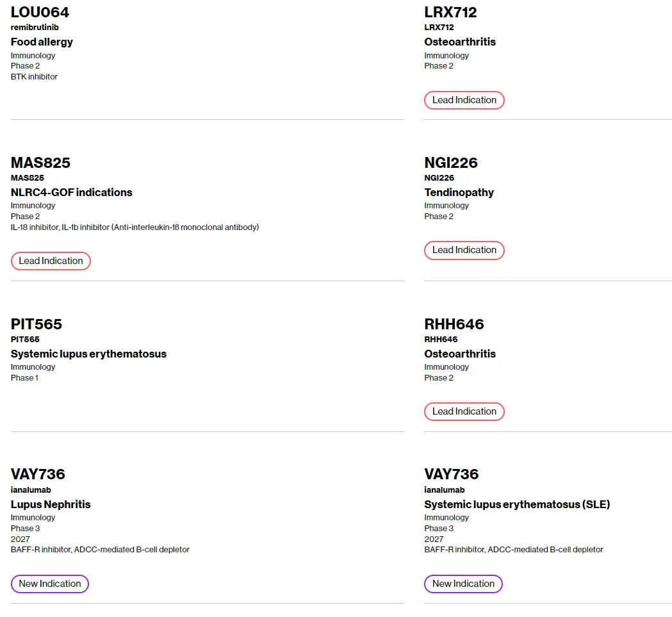Select the Systemic lupus erythematosus (SLE) title
The height and width of the screenshot is (617, 672).
(x=517, y=504)
